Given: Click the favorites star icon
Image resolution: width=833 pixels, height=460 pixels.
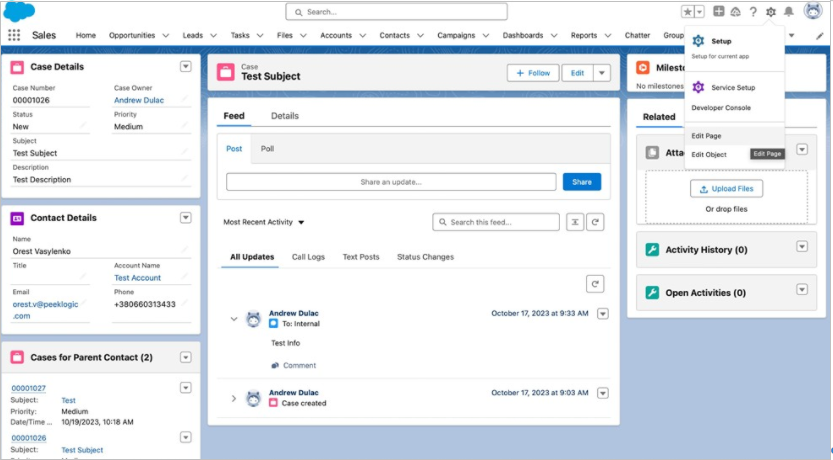Looking at the screenshot, I should pos(688,12).
